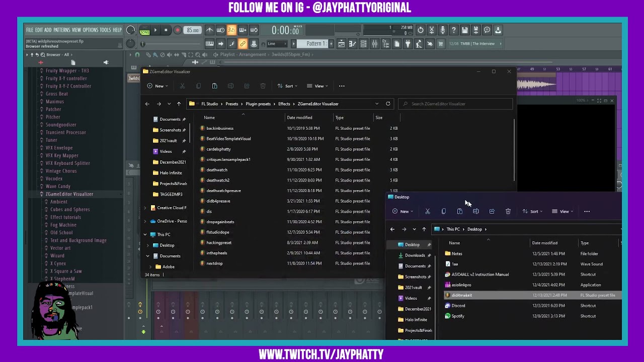Expand This PC in ZGameEditor Visualizer nav pane
Image resolution: width=644 pixels, height=362 pixels.
click(x=145, y=235)
